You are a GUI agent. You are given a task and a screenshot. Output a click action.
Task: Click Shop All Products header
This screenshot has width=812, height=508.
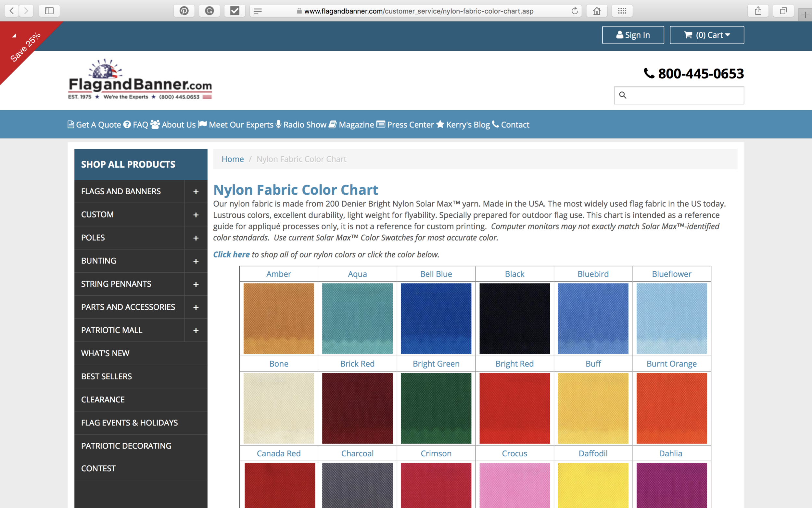pyautogui.click(x=141, y=164)
